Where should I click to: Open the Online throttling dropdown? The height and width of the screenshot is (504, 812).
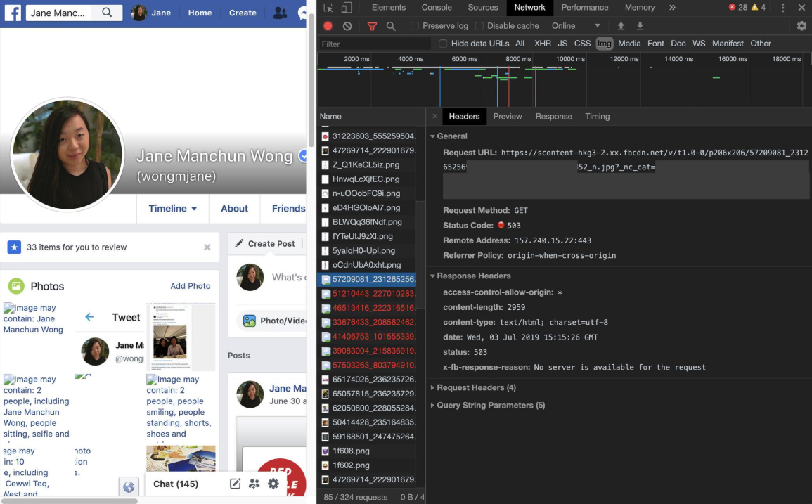point(576,26)
